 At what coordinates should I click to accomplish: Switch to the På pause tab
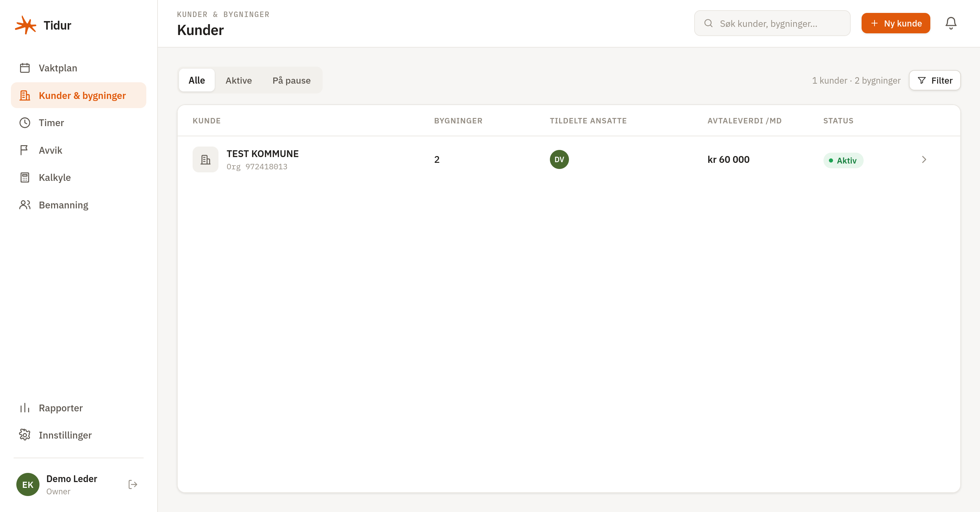pos(291,81)
